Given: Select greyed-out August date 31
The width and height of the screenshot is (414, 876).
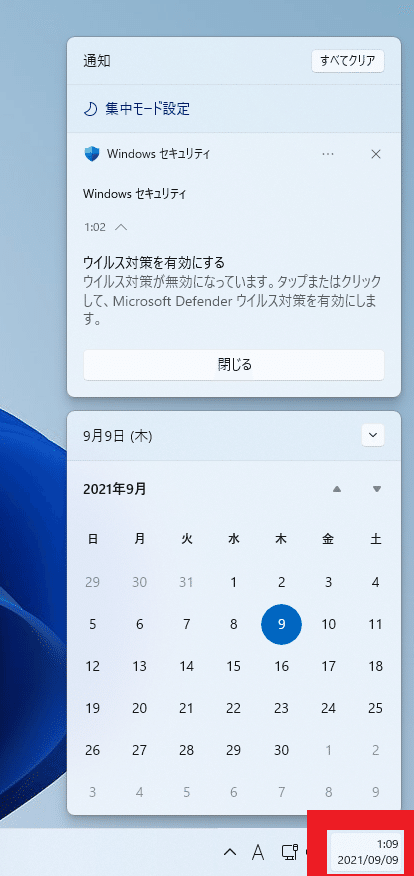Looking at the screenshot, I should coord(187,582).
